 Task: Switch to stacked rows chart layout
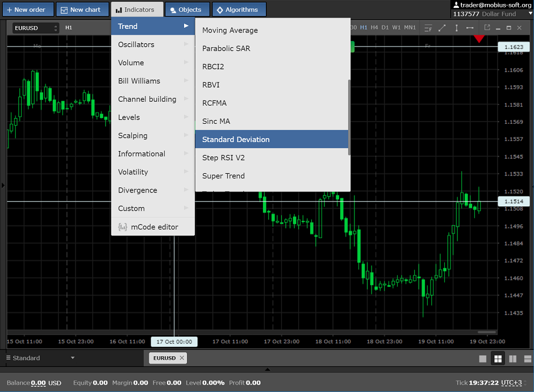pyautogui.click(x=528, y=359)
